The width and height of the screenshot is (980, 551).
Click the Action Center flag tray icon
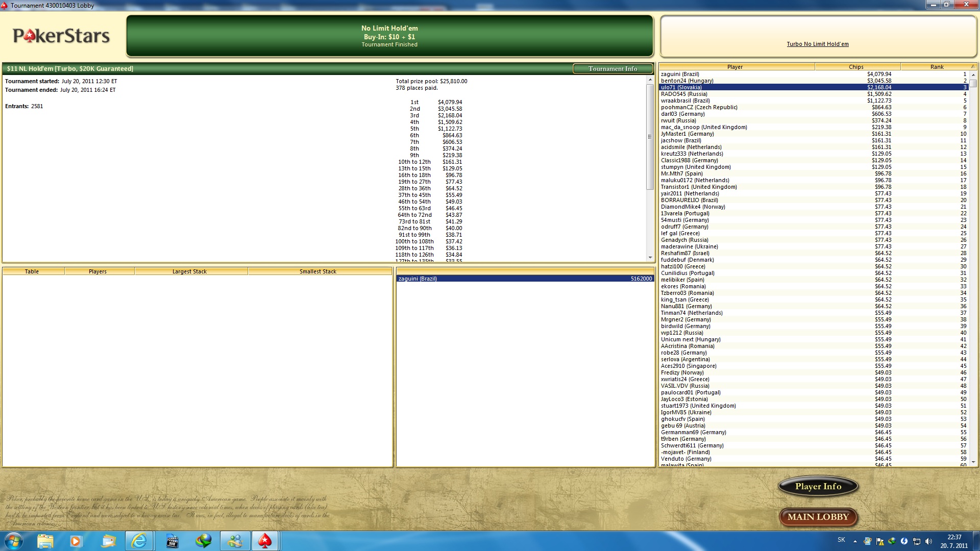pos(879,541)
